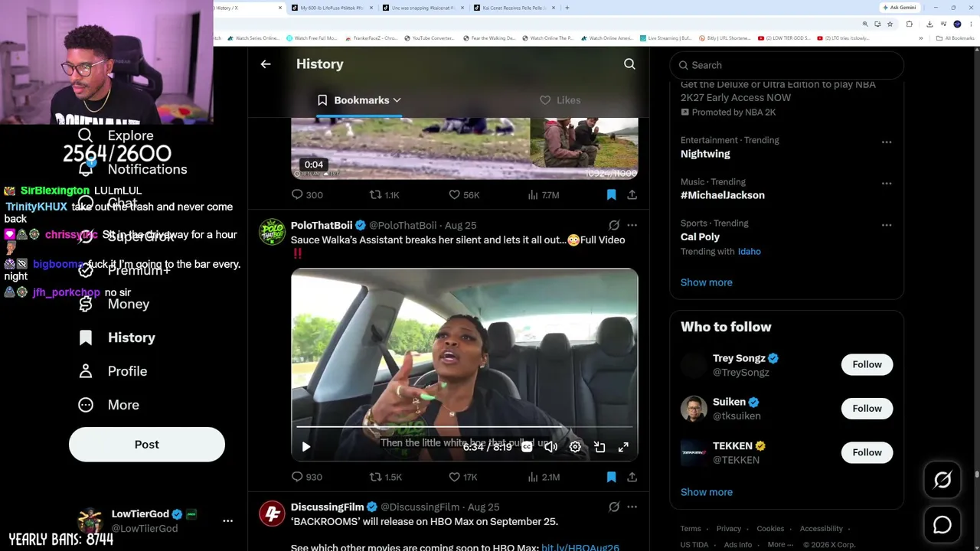The height and width of the screenshot is (551, 980).
Task: Open the Nightwing trending topic
Action: [x=705, y=154]
